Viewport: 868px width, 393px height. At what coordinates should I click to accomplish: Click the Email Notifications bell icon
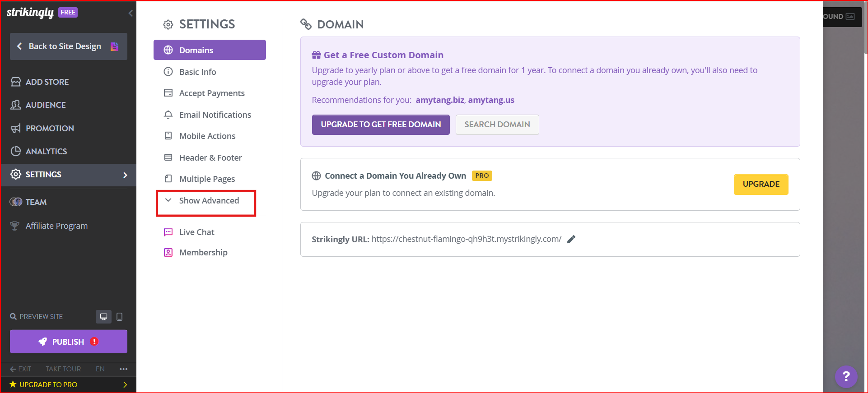coord(168,115)
